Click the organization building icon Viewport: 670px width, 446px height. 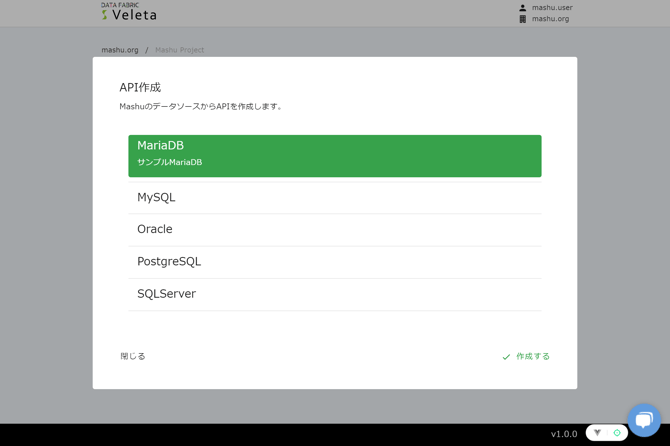point(522,19)
